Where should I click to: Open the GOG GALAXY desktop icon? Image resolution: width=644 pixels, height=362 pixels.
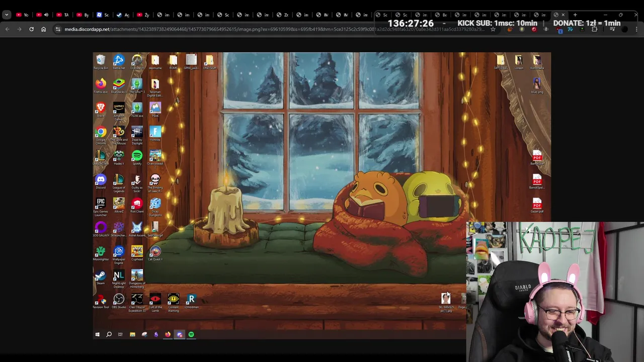tap(101, 229)
